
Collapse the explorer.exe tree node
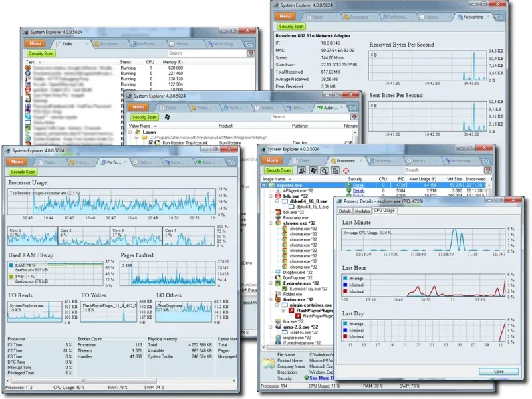(x=264, y=186)
